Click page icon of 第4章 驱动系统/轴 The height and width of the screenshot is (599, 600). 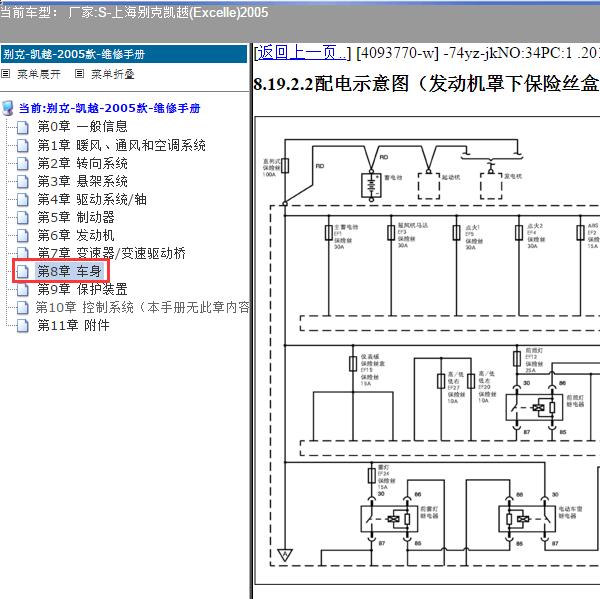[23, 200]
